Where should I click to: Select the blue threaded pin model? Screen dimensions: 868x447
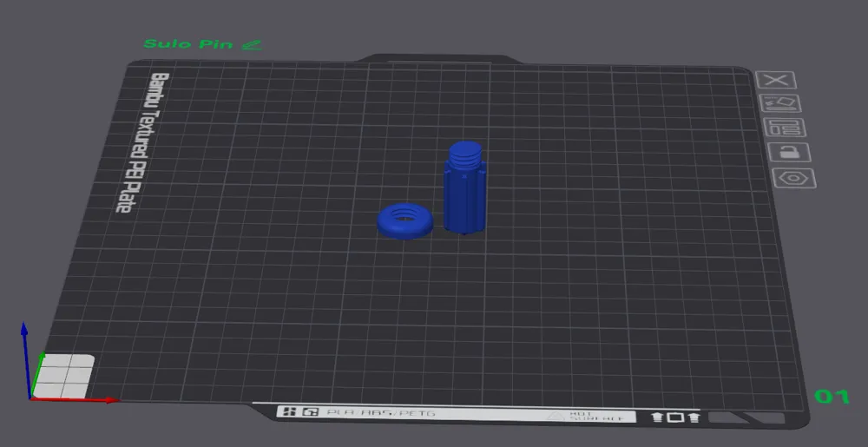tap(465, 188)
